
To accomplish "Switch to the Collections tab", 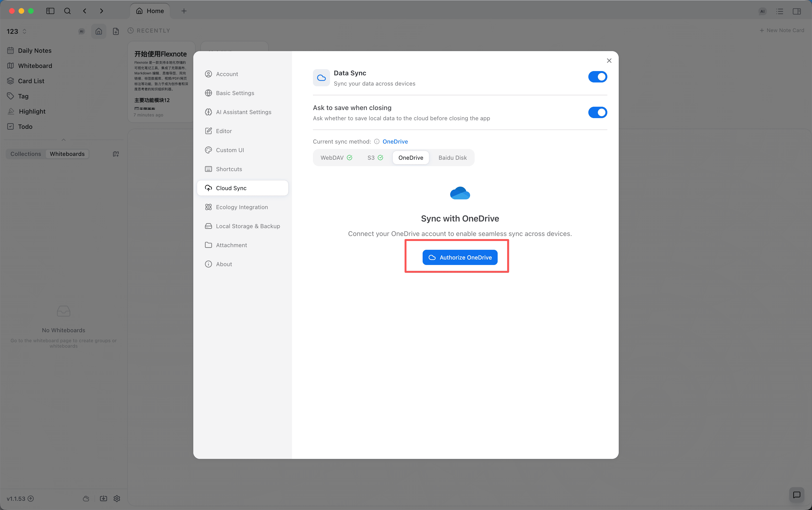I will [x=26, y=154].
